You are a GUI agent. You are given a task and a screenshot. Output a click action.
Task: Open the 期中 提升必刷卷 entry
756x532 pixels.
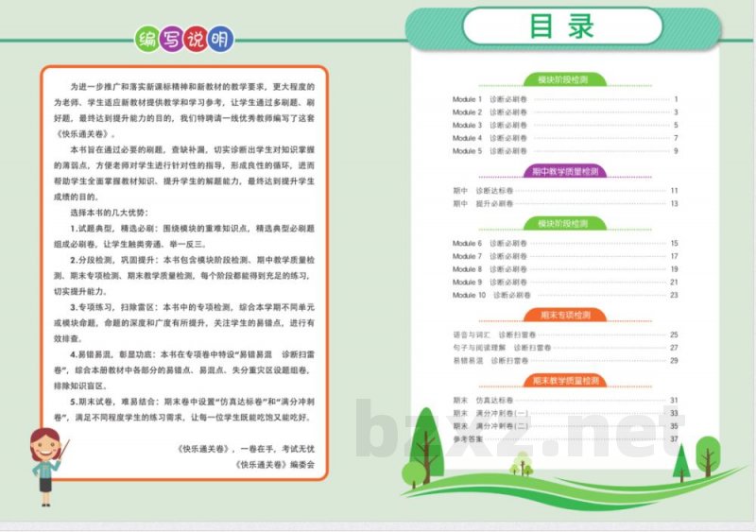[x=565, y=204]
